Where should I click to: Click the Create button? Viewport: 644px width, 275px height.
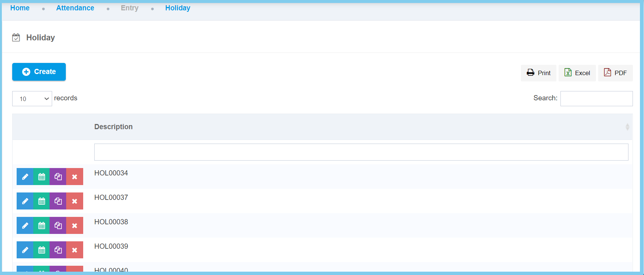[39, 72]
